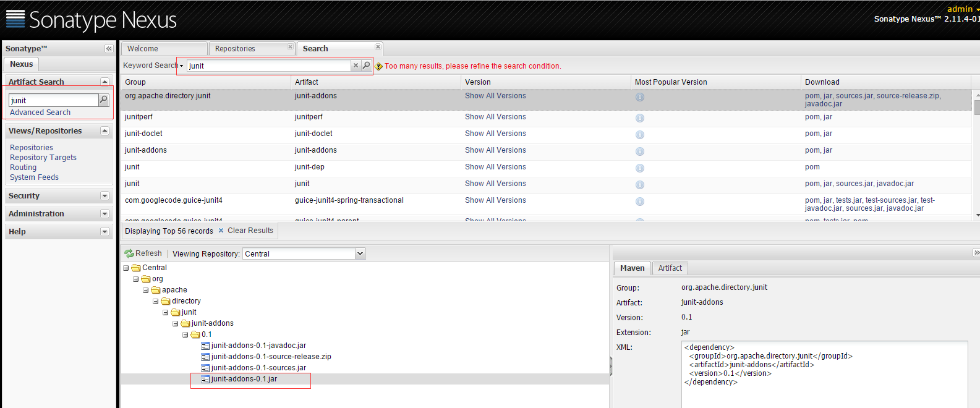Select the Search tab
The height and width of the screenshot is (408, 980).
(x=340, y=48)
